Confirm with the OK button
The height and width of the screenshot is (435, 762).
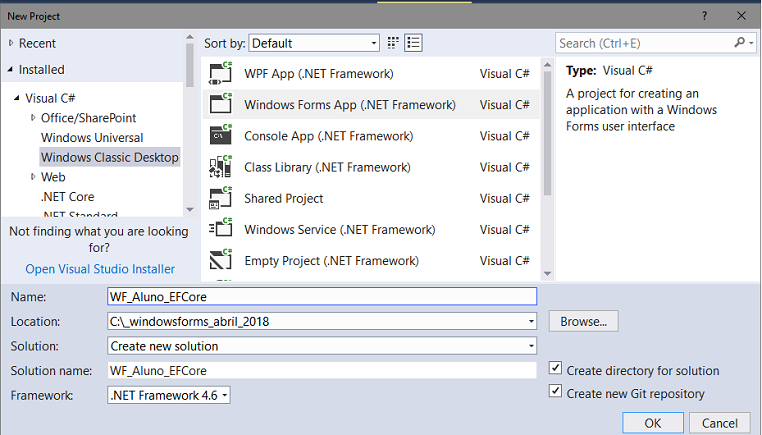tap(653, 423)
